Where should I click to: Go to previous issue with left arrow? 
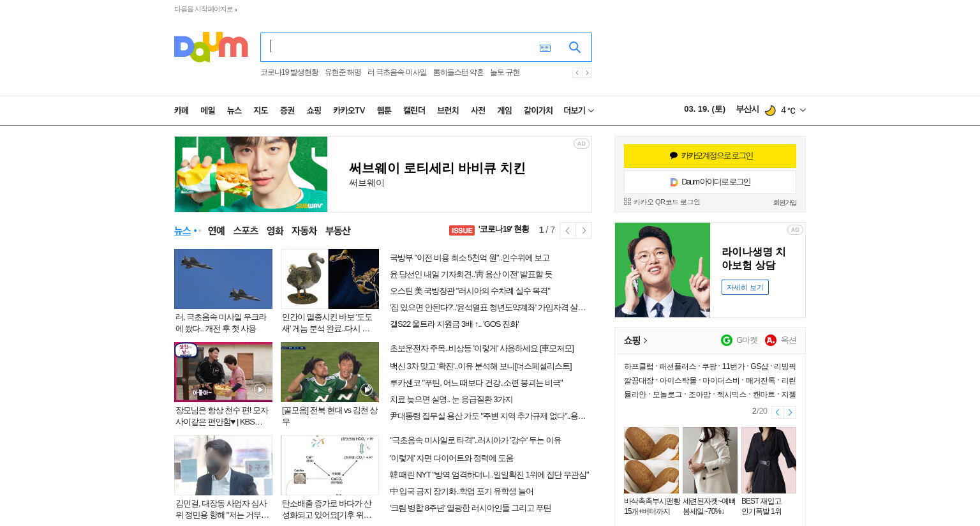[568, 230]
